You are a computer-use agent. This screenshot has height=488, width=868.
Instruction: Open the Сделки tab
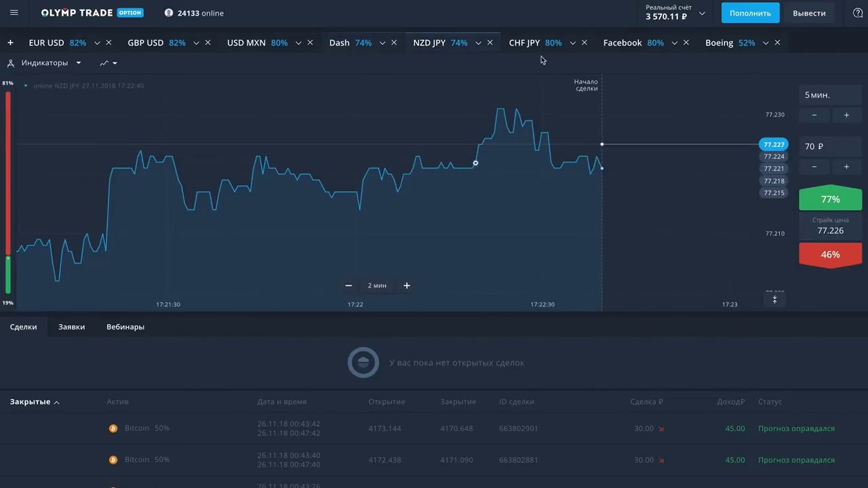[24, 327]
